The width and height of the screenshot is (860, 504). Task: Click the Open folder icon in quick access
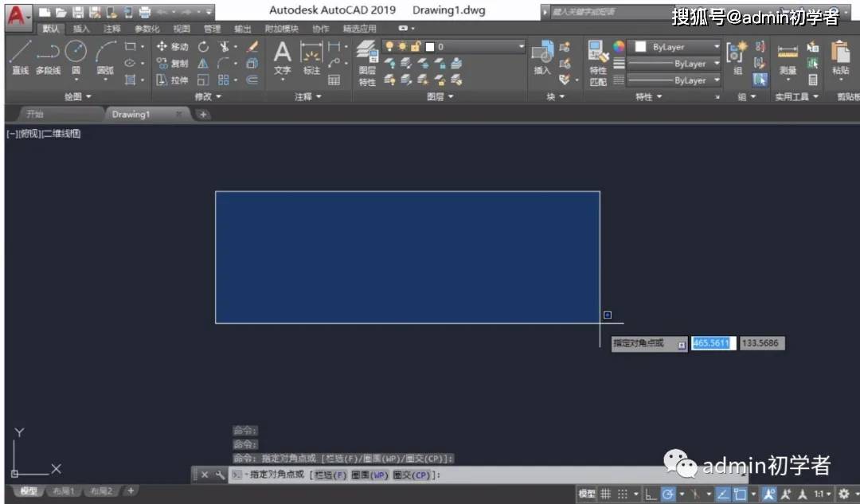point(61,12)
